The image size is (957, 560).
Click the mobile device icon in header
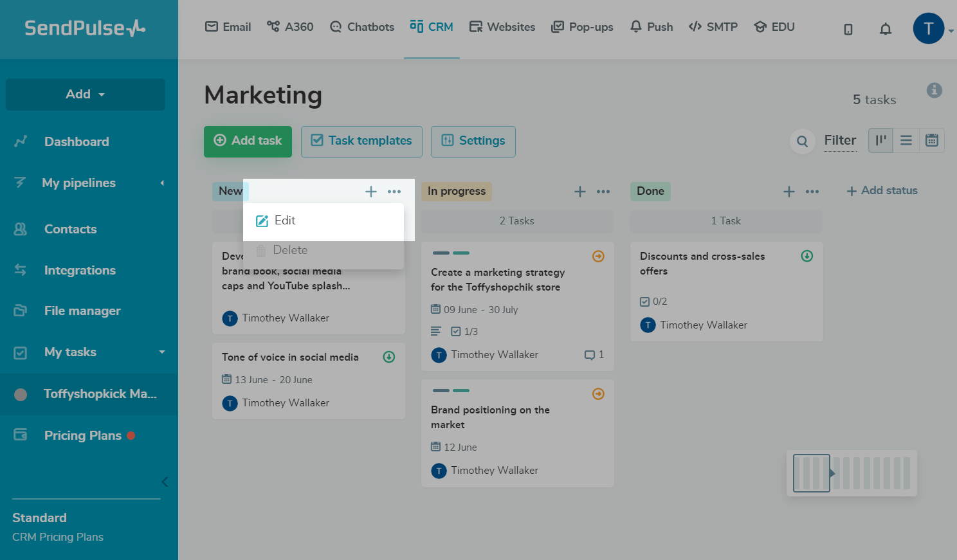click(x=848, y=29)
